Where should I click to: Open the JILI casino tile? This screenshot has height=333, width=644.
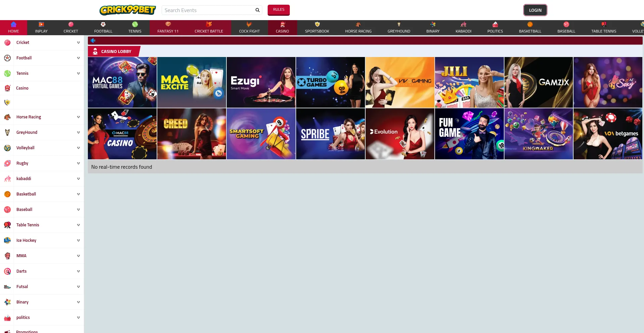pyautogui.click(x=469, y=82)
